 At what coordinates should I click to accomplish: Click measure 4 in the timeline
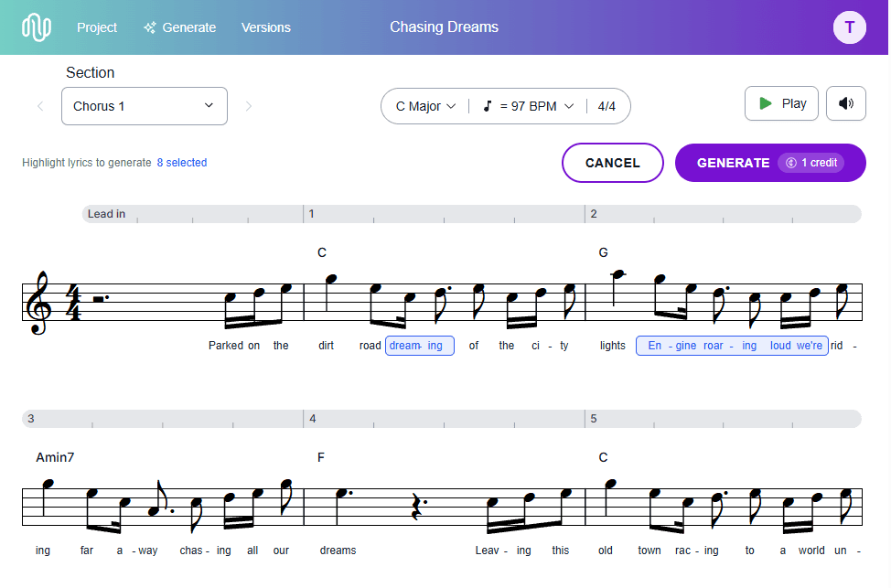click(x=313, y=419)
